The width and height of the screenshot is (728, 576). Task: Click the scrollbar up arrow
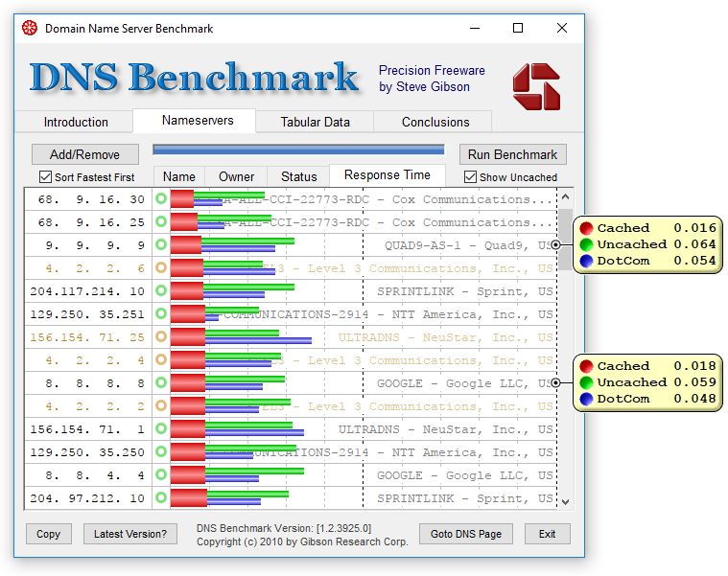click(565, 197)
